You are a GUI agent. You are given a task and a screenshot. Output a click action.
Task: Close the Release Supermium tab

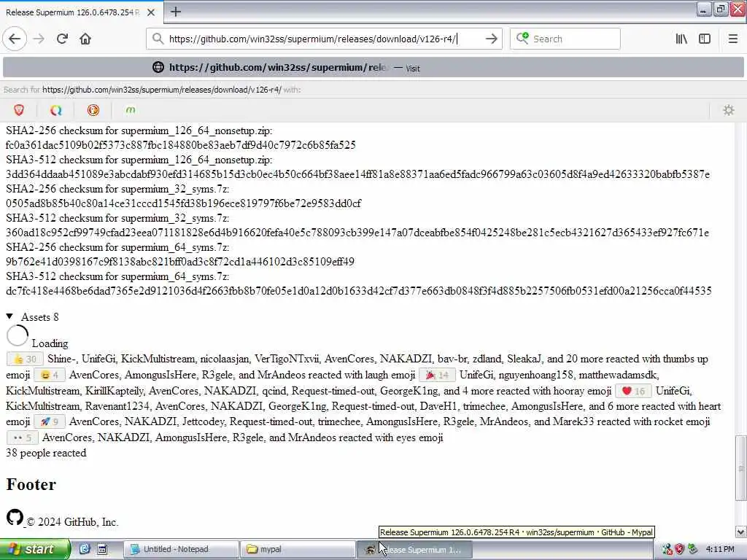(x=151, y=12)
